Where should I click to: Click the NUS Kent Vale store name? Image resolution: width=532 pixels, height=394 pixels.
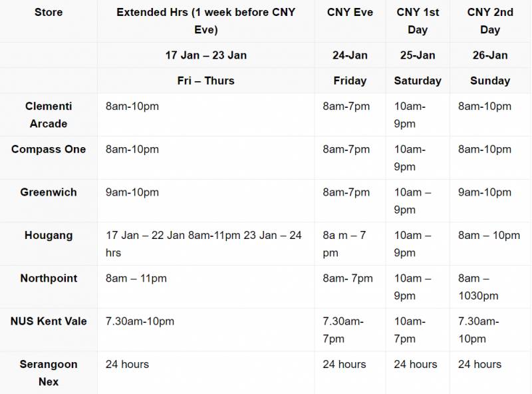(49, 321)
